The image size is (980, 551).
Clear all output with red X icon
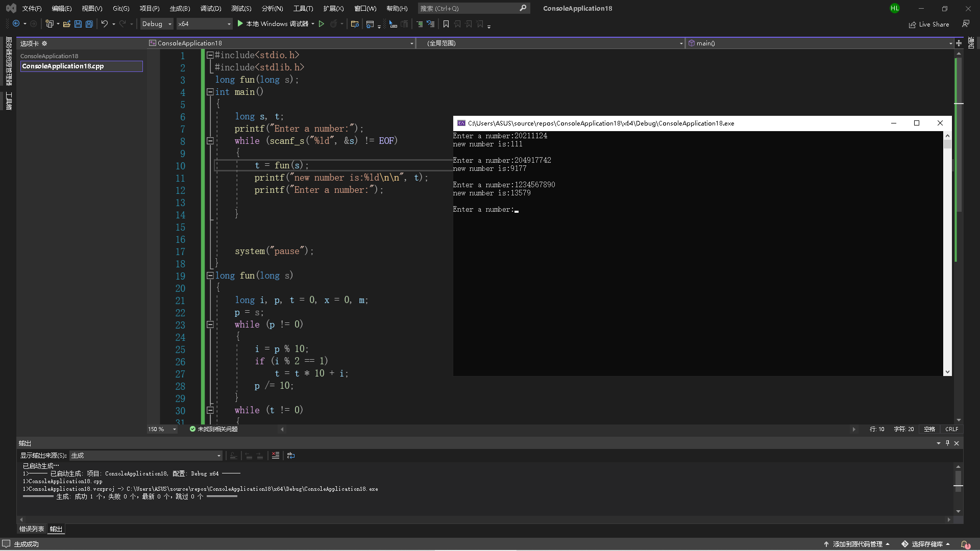[x=276, y=456]
